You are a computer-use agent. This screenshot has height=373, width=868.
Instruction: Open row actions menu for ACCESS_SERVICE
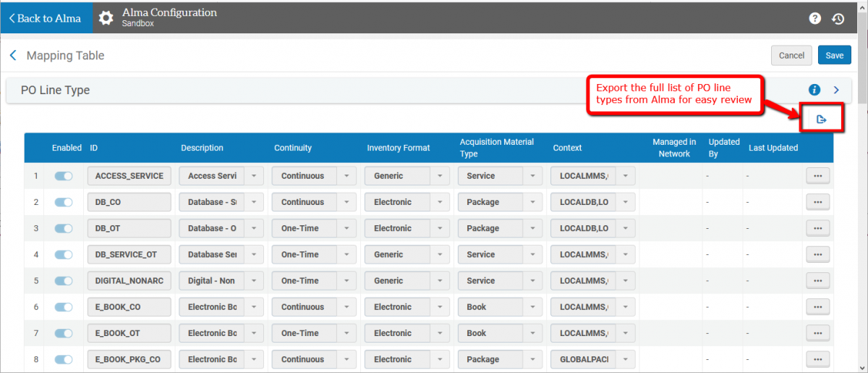(817, 176)
